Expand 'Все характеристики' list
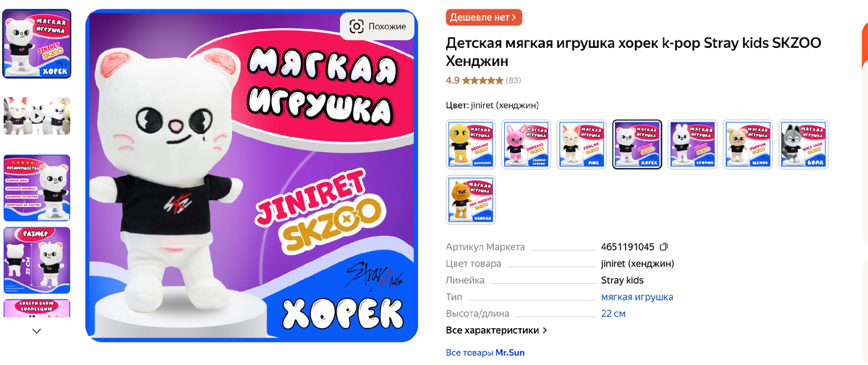This screenshot has width=868, height=365. 496,330
